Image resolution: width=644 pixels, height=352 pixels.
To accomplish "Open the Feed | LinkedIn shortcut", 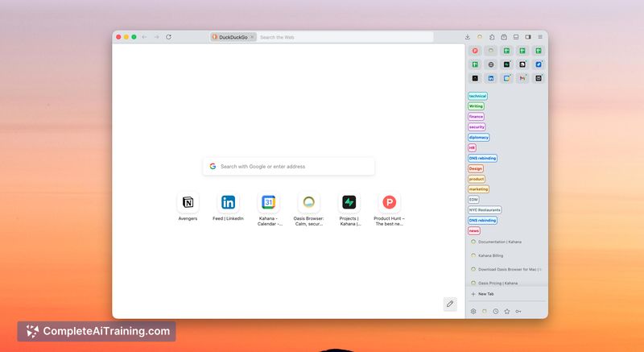I will click(228, 206).
